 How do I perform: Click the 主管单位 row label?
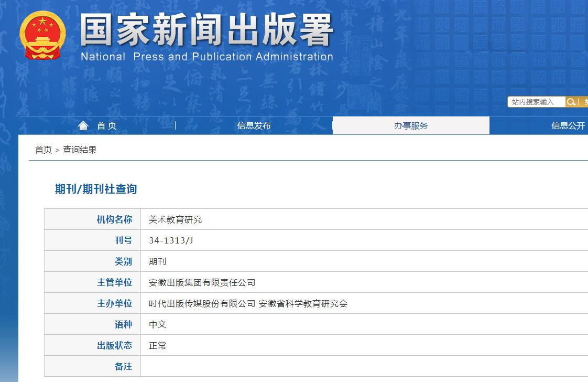tap(116, 282)
